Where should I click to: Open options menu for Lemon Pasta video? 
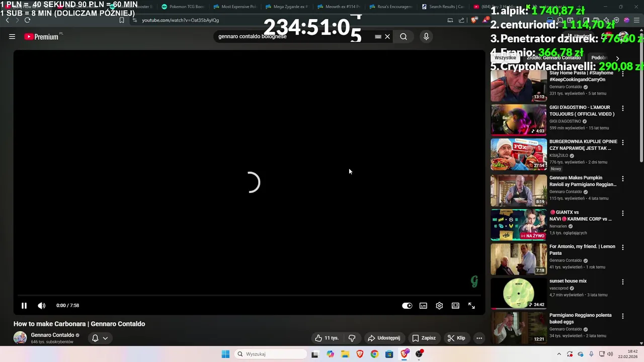(x=623, y=247)
